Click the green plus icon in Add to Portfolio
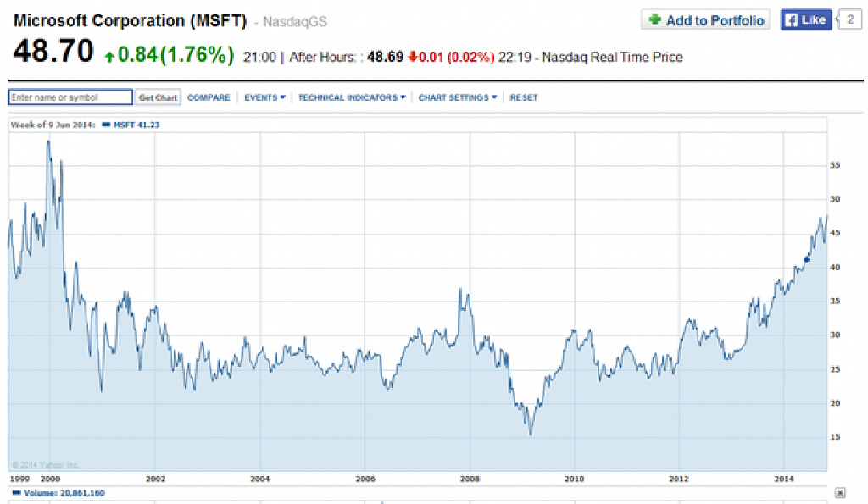This screenshot has height=504, width=868. coord(655,20)
